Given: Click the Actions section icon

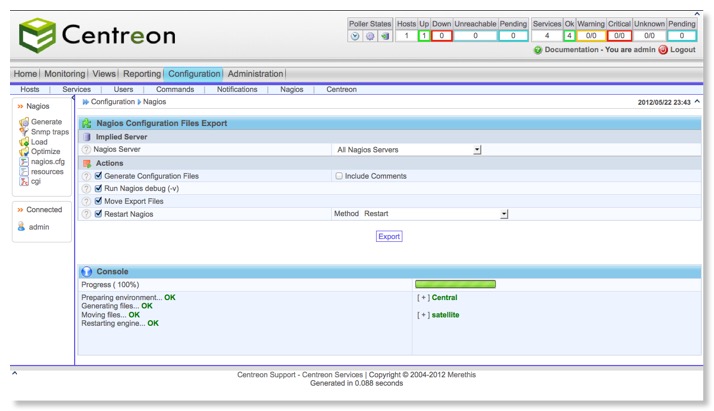Looking at the screenshot, I should coord(87,163).
